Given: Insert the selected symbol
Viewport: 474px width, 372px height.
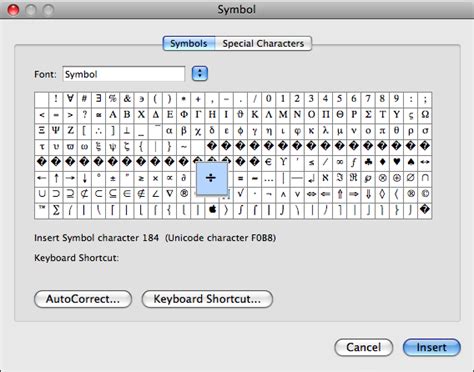Looking at the screenshot, I should coord(432,348).
